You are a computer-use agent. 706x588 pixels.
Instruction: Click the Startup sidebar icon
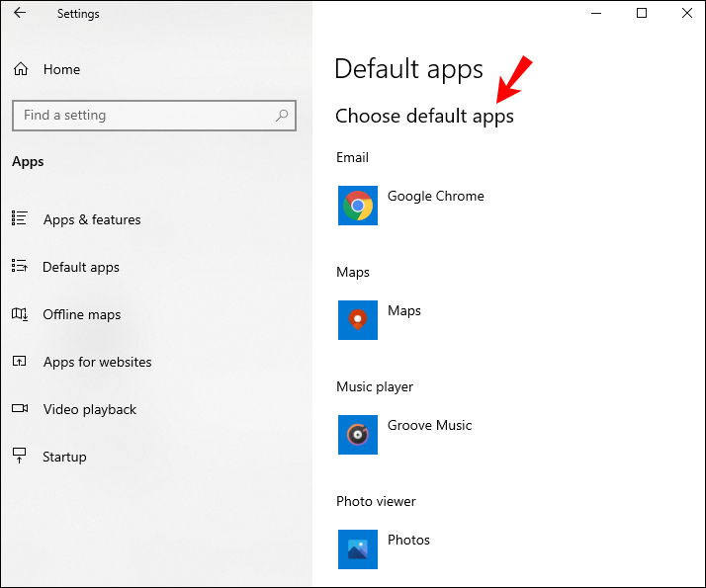[x=20, y=456]
